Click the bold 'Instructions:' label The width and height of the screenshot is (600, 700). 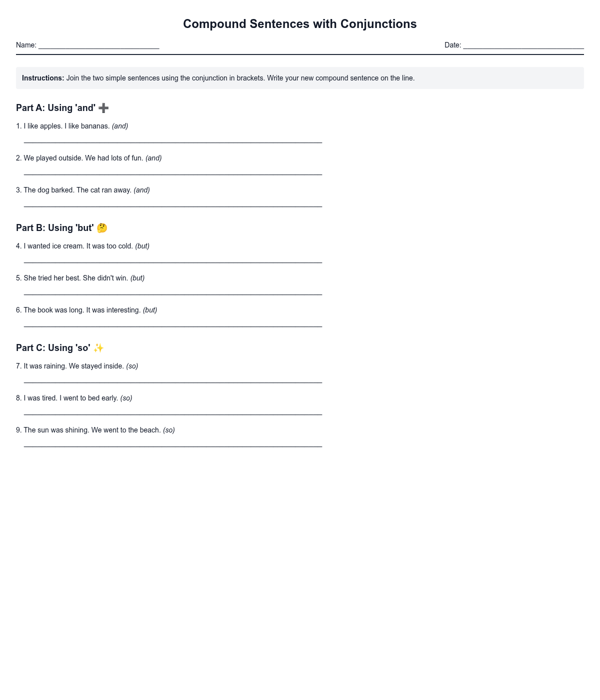(43, 78)
